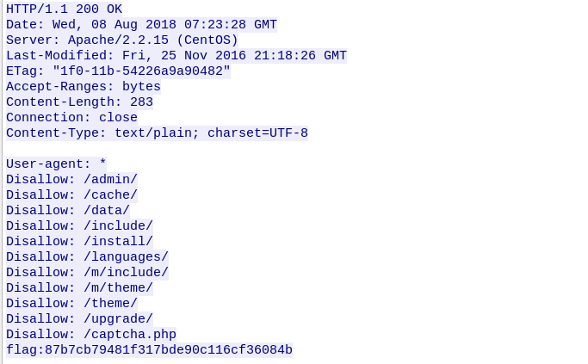The width and height of the screenshot is (588, 364).
Task: Click the Date header line
Action: tap(141, 25)
